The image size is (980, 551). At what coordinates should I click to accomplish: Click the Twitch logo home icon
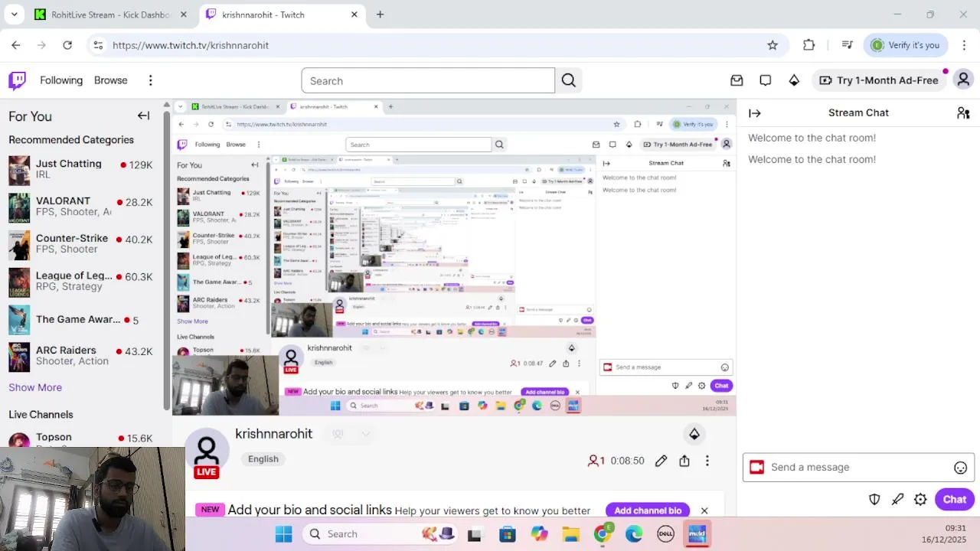click(x=17, y=80)
